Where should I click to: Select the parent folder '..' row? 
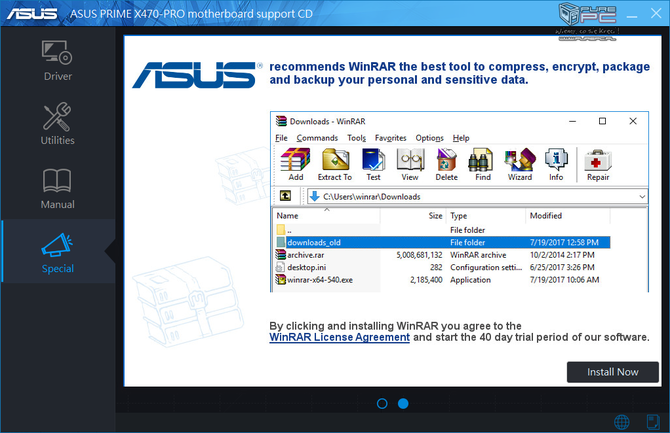tap(442, 230)
